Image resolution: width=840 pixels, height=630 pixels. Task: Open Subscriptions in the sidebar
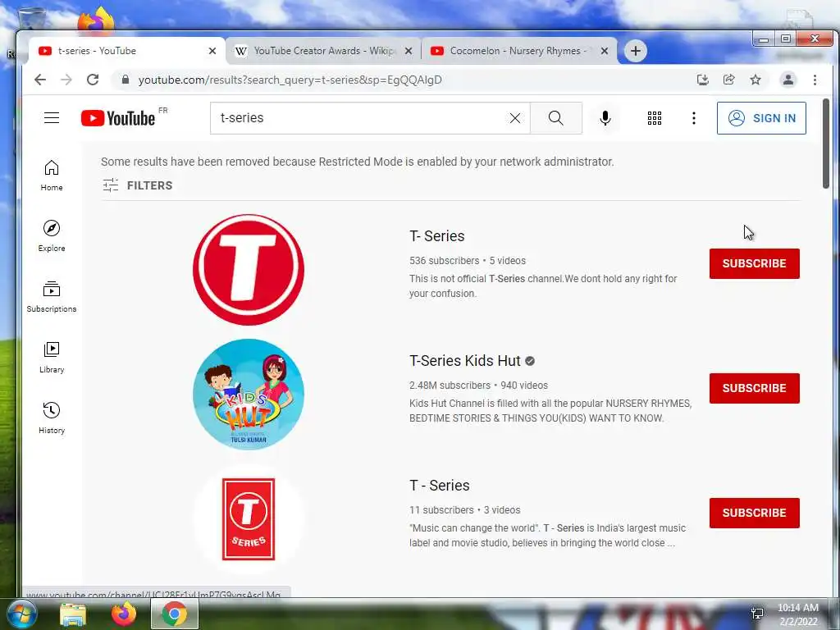pyautogui.click(x=52, y=297)
